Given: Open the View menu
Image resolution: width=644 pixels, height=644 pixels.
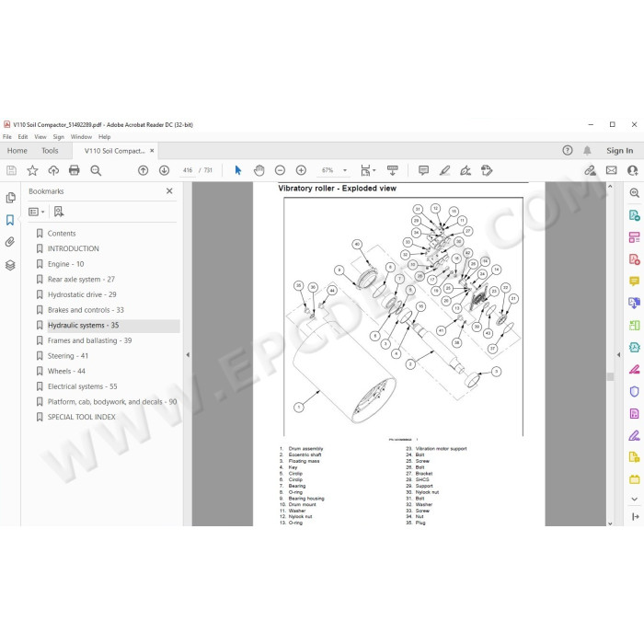Looking at the screenshot, I should (x=40, y=137).
